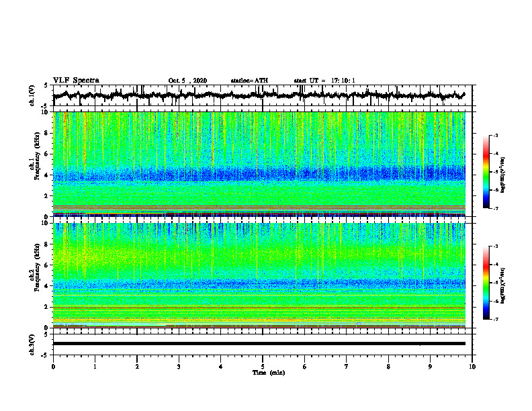Select the 'start UT = 17:10: 1' text
This screenshot has height=411, width=532.
click(324, 81)
